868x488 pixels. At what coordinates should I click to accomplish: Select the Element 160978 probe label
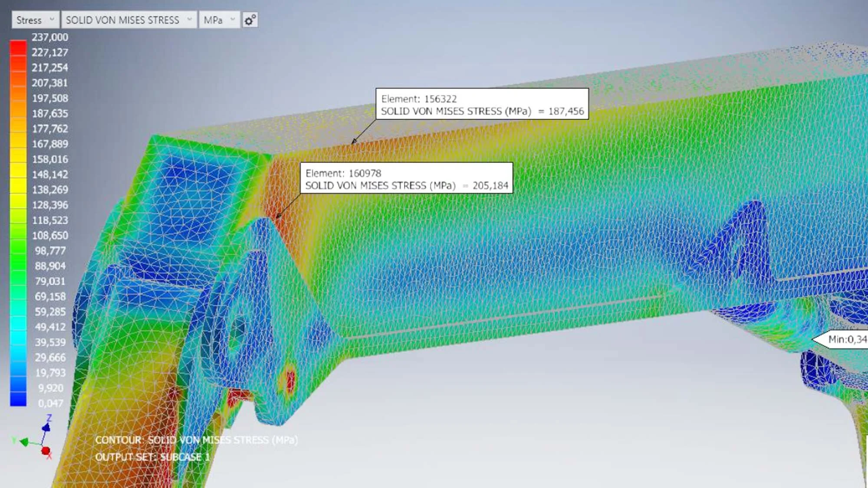click(406, 179)
